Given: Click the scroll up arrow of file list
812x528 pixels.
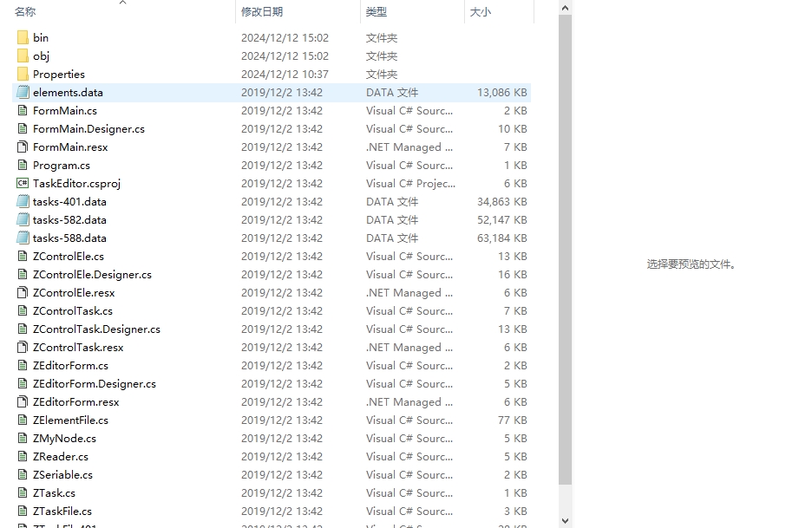Looking at the screenshot, I should [565, 8].
